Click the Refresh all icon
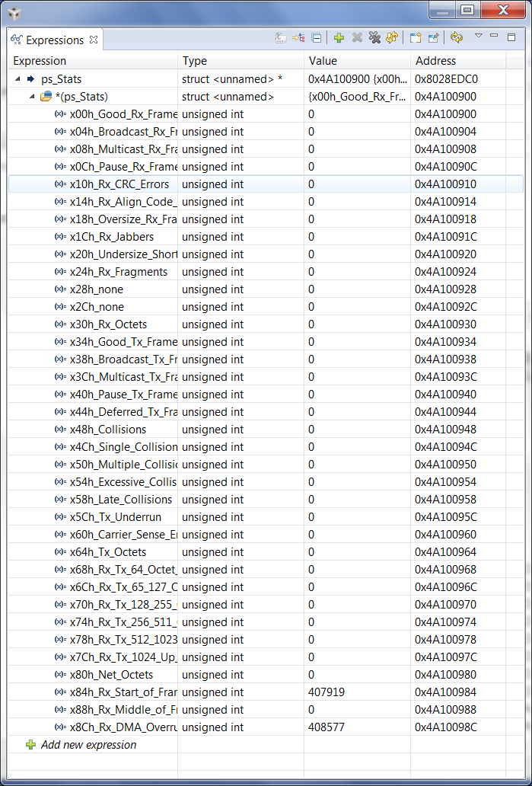532x786 pixels. pyautogui.click(x=392, y=37)
